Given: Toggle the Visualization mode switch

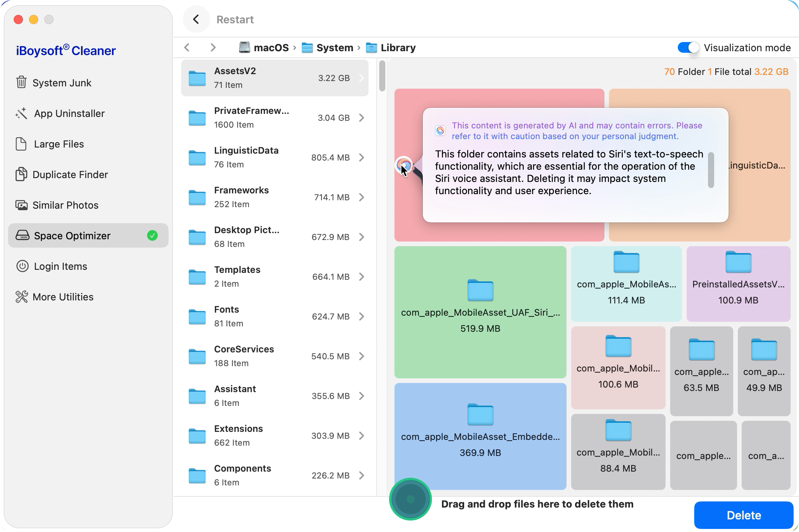Looking at the screenshot, I should (x=688, y=48).
